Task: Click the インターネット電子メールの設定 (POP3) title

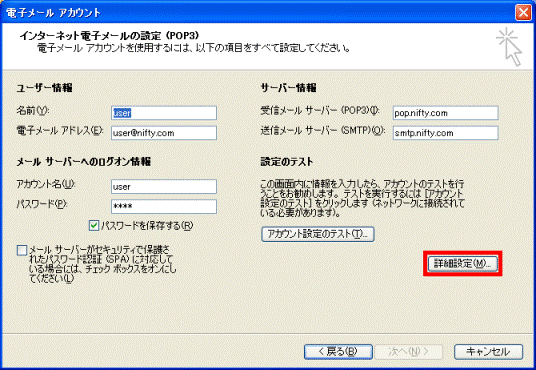Action: [109, 36]
